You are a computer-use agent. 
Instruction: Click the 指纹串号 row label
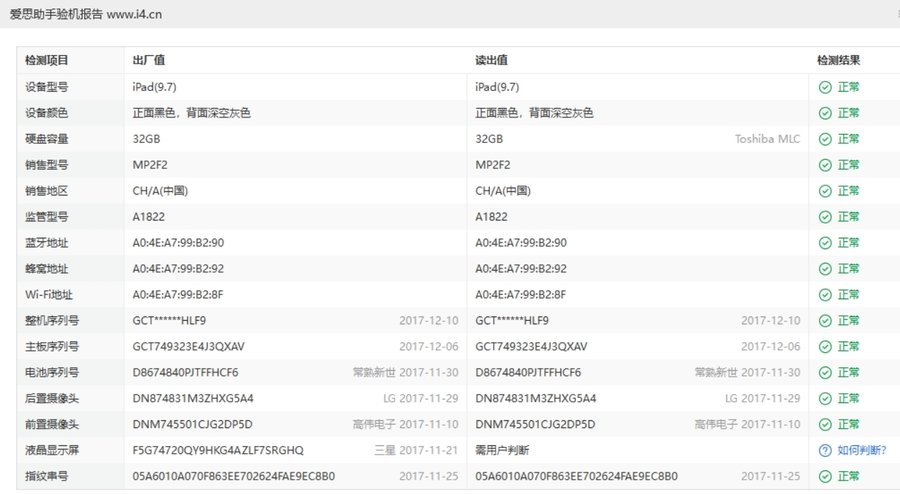(x=46, y=476)
